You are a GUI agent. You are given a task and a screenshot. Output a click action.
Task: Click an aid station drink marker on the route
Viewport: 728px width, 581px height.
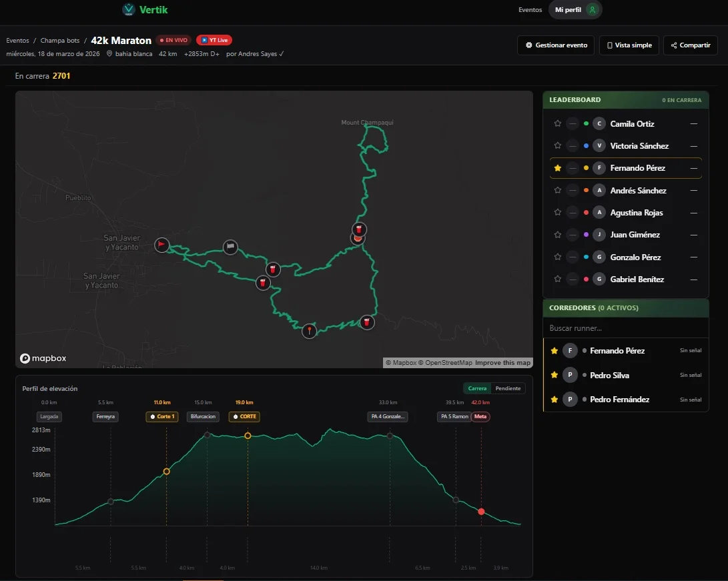(x=273, y=269)
